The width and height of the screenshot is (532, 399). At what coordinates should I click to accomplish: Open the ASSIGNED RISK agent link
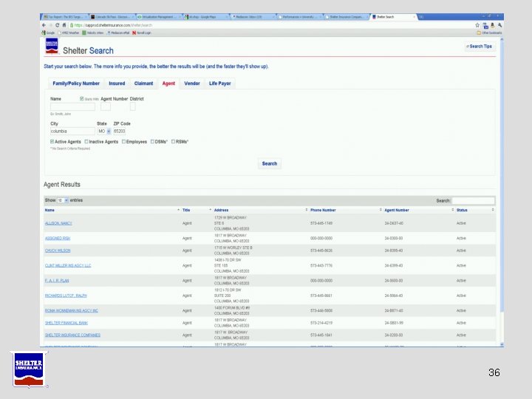(58, 238)
